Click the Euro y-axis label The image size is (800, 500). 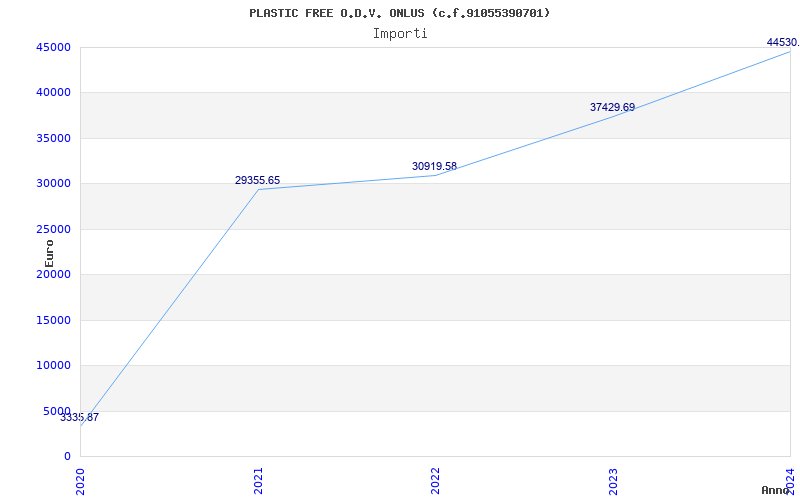click(49, 252)
